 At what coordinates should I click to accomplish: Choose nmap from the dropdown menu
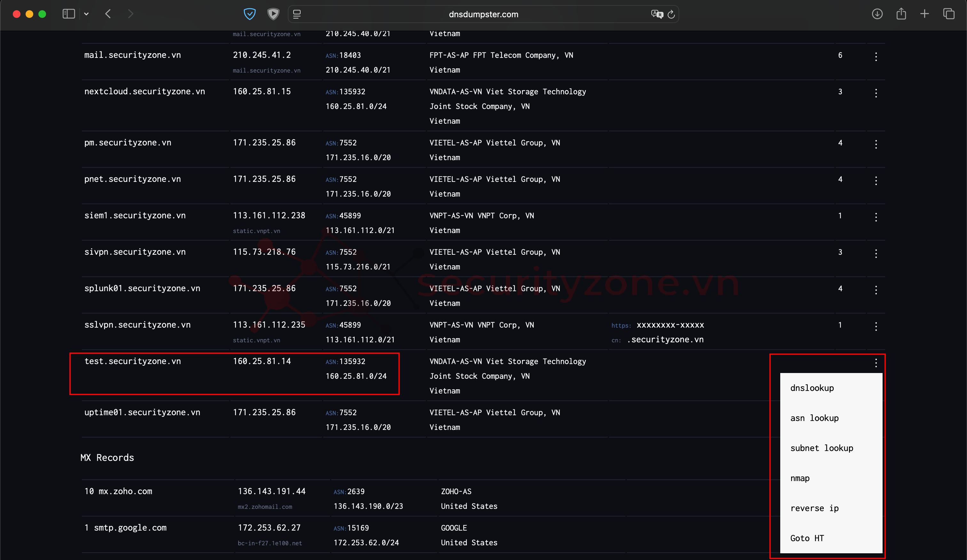click(831, 478)
